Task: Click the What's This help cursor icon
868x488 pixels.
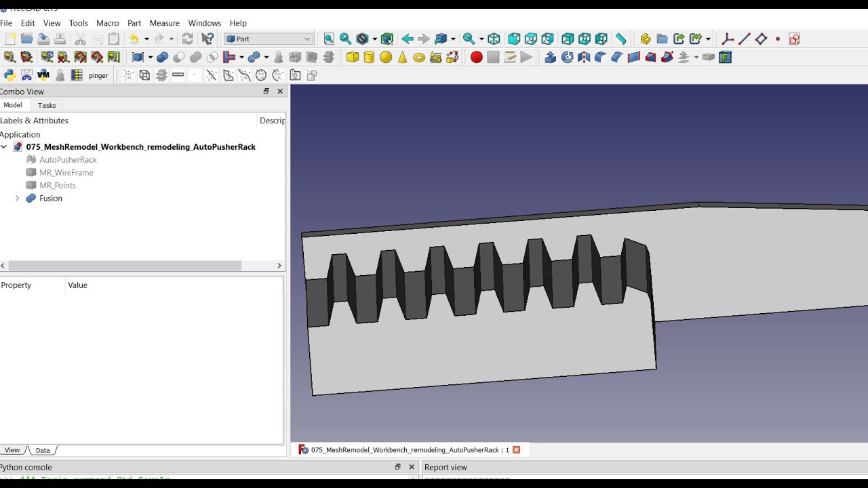Action: coord(208,39)
